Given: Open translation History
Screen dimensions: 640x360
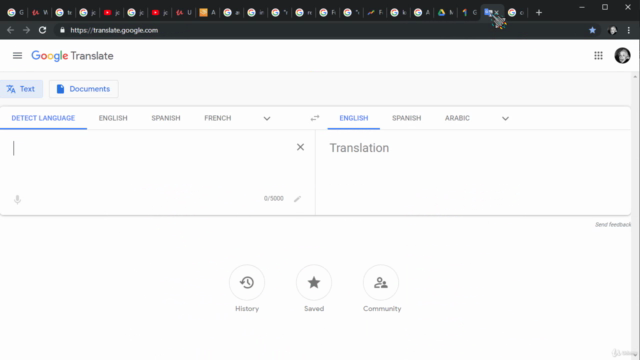Looking at the screenshot, I should [x=247, y=282].
